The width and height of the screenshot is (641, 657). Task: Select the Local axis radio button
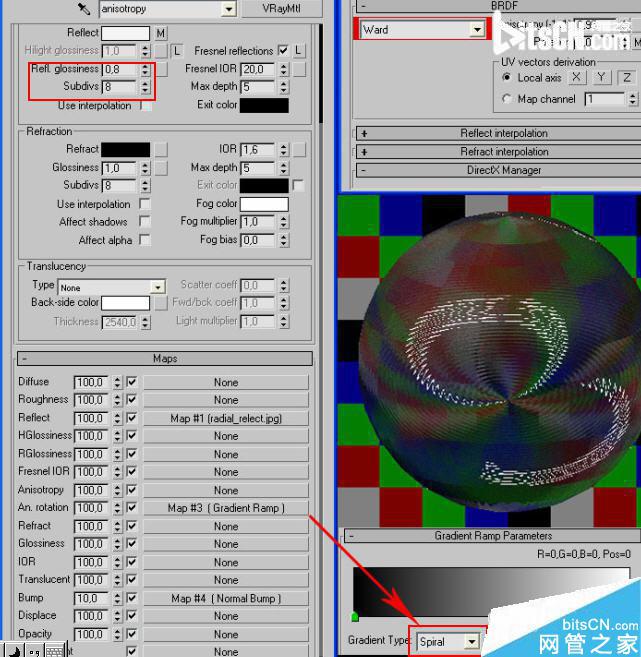tap(507, 78)
